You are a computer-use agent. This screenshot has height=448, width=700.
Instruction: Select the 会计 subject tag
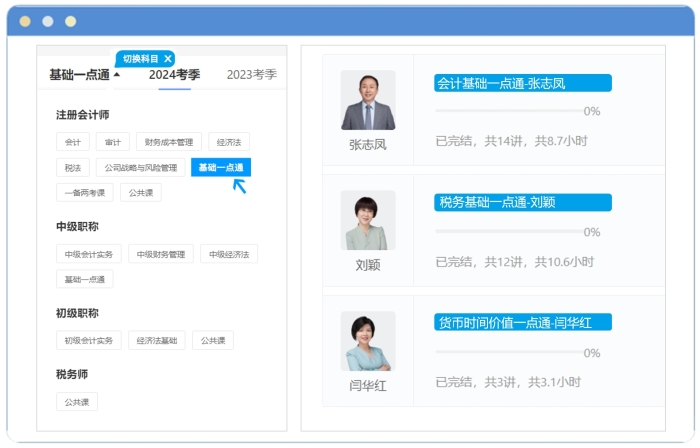(73, 142)
